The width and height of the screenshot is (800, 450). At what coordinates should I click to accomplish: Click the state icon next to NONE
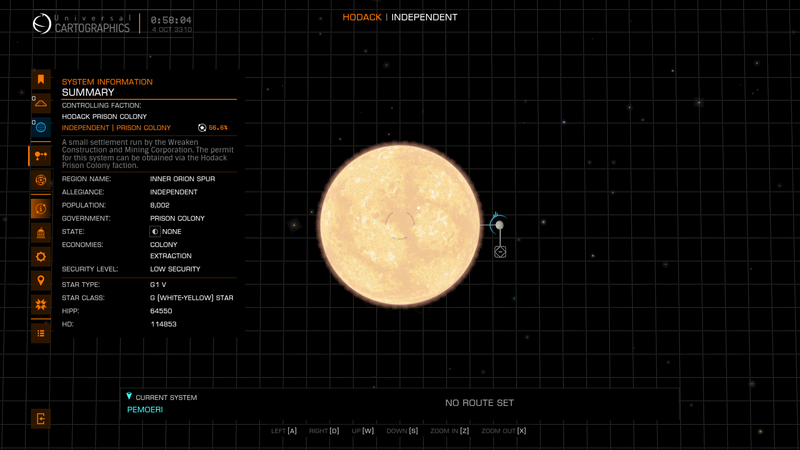click(155, 232)
